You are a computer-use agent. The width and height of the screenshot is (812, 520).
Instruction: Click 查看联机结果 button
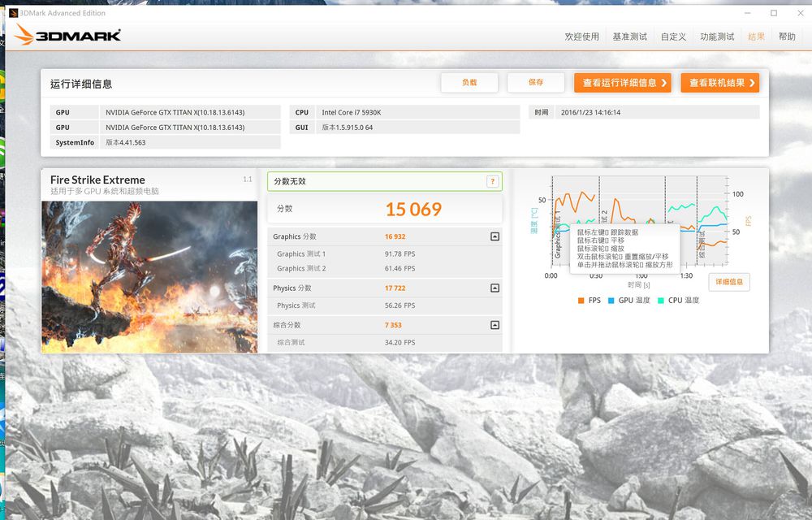pos(719,83)
